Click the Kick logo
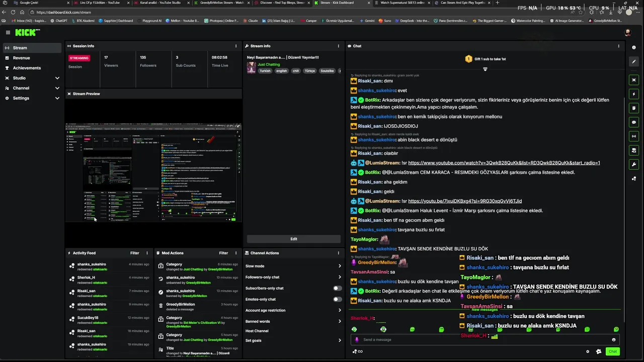The width and height of the screenshot is (644, 362). [27, 32]
